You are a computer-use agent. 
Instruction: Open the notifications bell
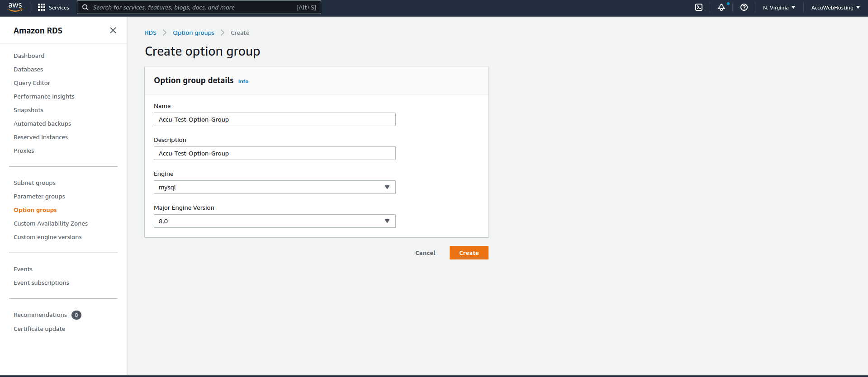pos(721,7)
